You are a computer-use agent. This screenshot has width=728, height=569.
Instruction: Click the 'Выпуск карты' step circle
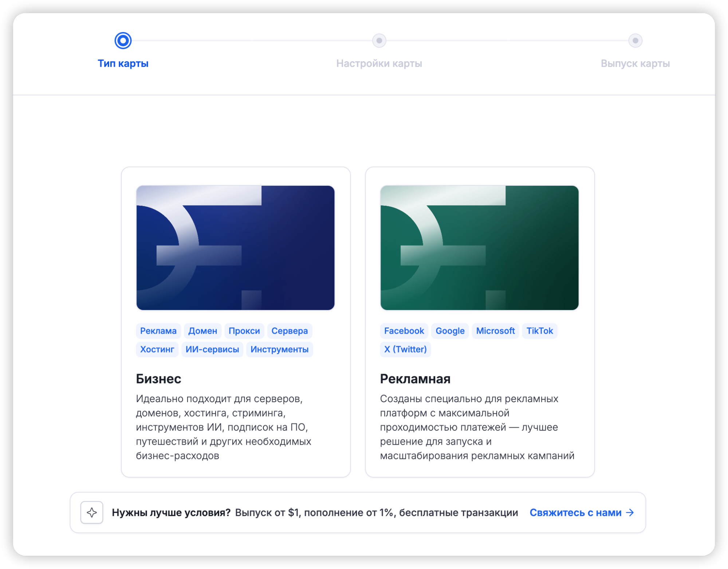[x=635, y=40]
